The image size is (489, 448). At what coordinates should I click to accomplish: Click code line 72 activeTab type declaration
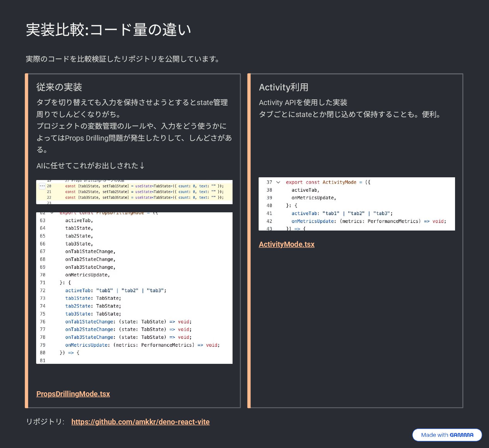[116, 291]
